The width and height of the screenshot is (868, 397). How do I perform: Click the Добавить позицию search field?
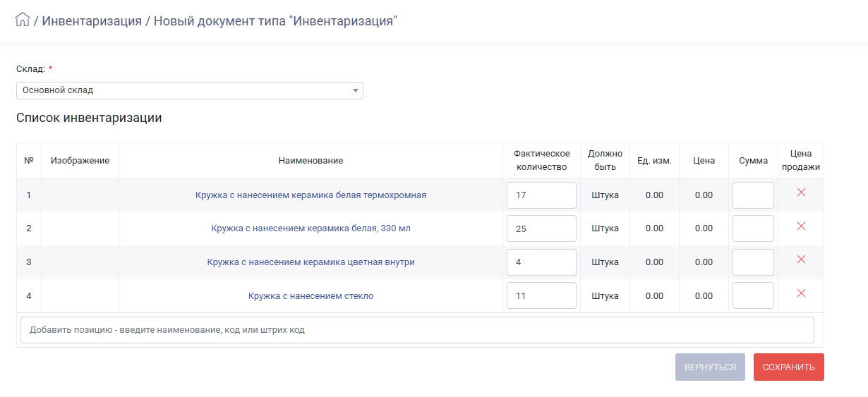tap(417, 330)
